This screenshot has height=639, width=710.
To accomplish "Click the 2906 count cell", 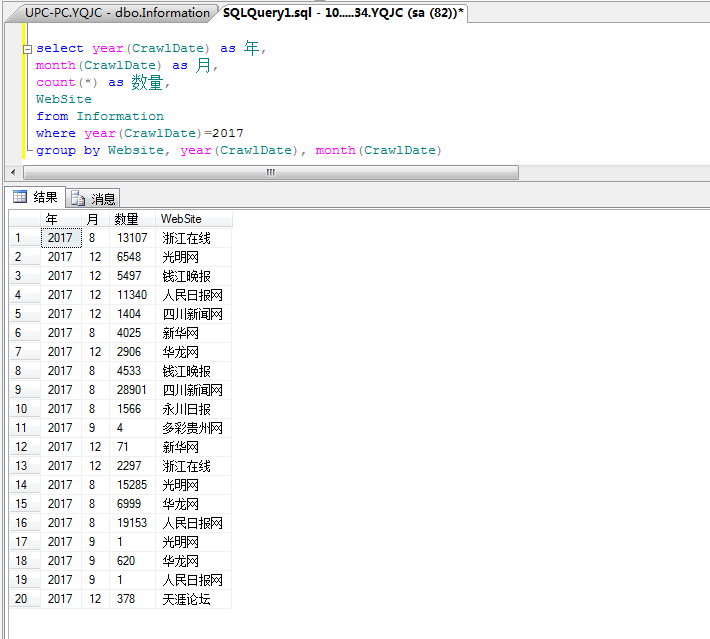I will pos(132,352).
